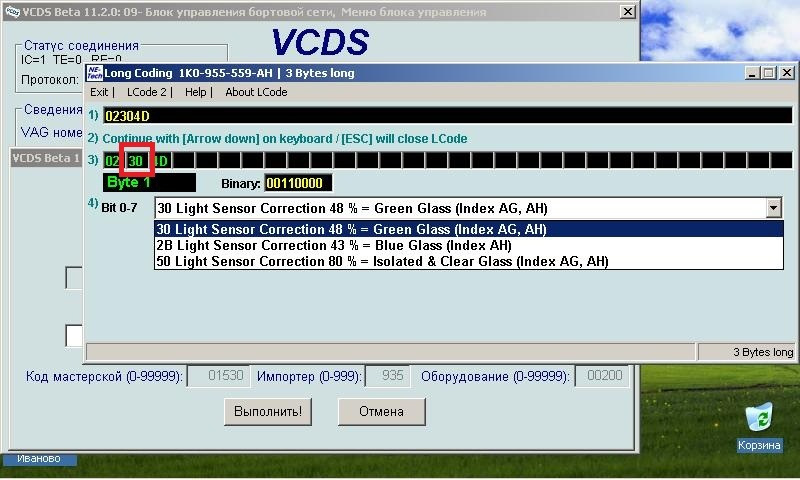Select byte 0 cell showing 02
Screen dimensions: 800x480
pyautogui.click(x=112, y=161)
